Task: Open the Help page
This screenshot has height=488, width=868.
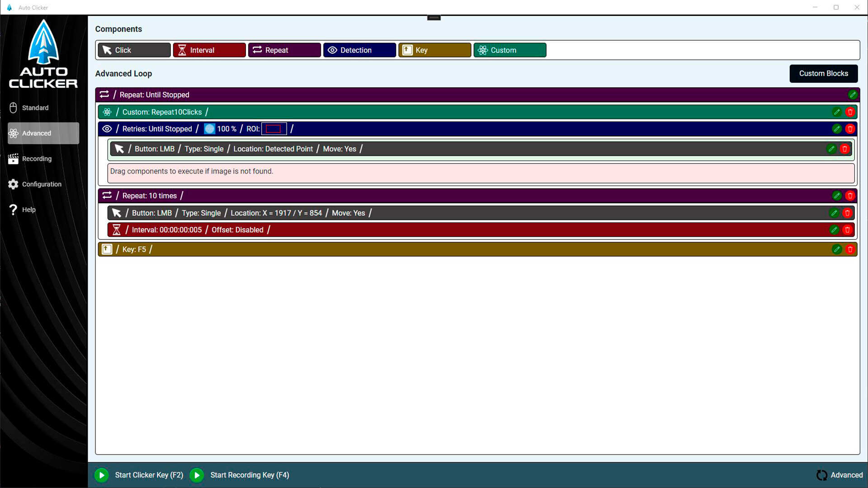Action: (28, 210)
